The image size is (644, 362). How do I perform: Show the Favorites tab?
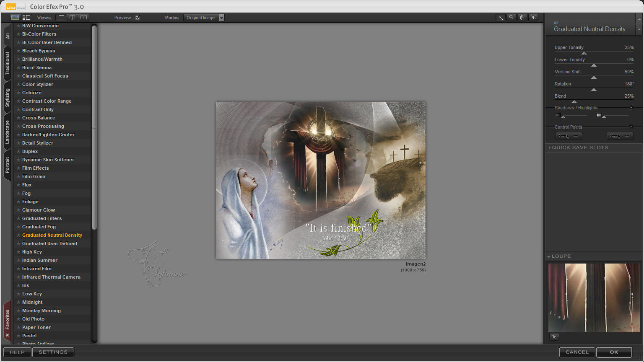pyautogui.click(x=8, y=322)
